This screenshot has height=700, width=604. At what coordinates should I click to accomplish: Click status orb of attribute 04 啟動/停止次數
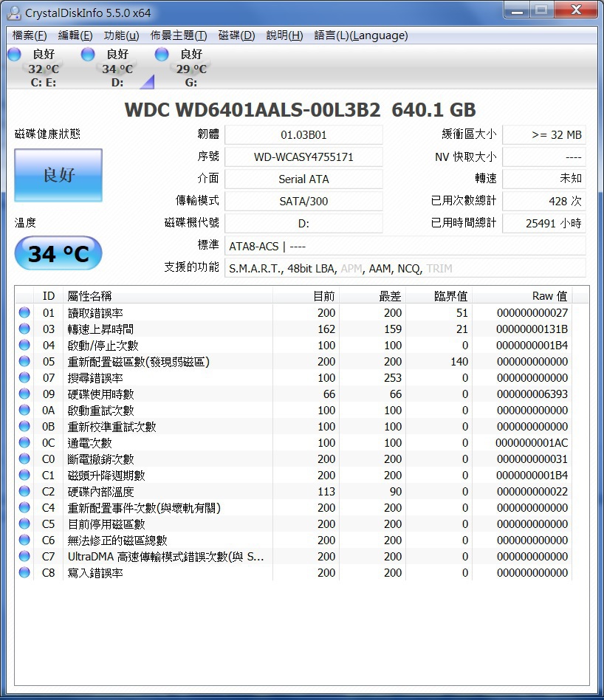coord(24,345)
